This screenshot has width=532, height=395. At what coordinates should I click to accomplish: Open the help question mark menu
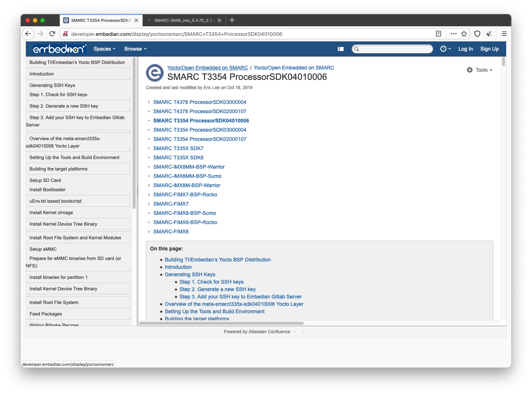pos(446,49)
